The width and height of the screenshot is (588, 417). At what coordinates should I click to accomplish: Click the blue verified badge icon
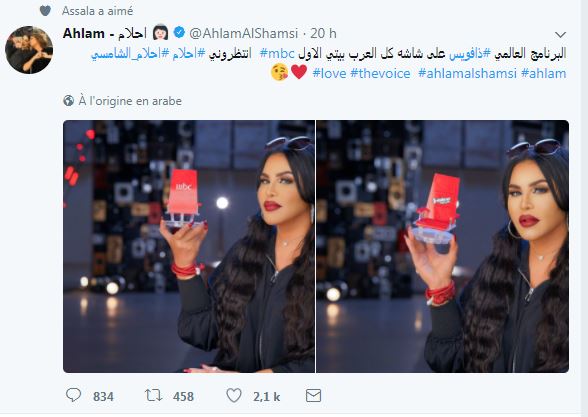[179, 33]
